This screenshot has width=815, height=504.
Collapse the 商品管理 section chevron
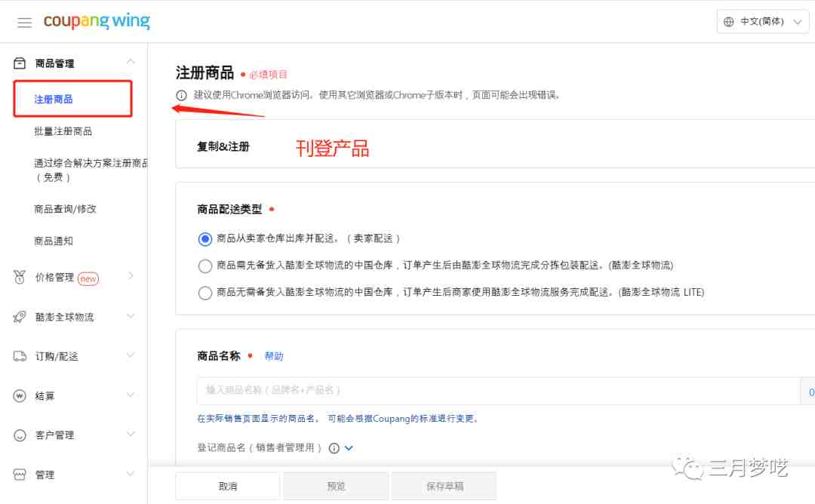coord(131,62)
